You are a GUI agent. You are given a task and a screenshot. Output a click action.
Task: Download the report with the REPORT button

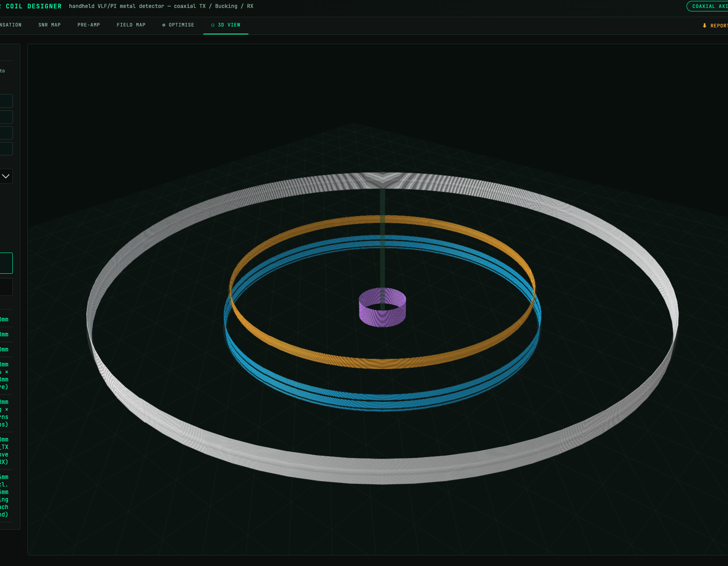pyautogui.click(x=715, y=26)
